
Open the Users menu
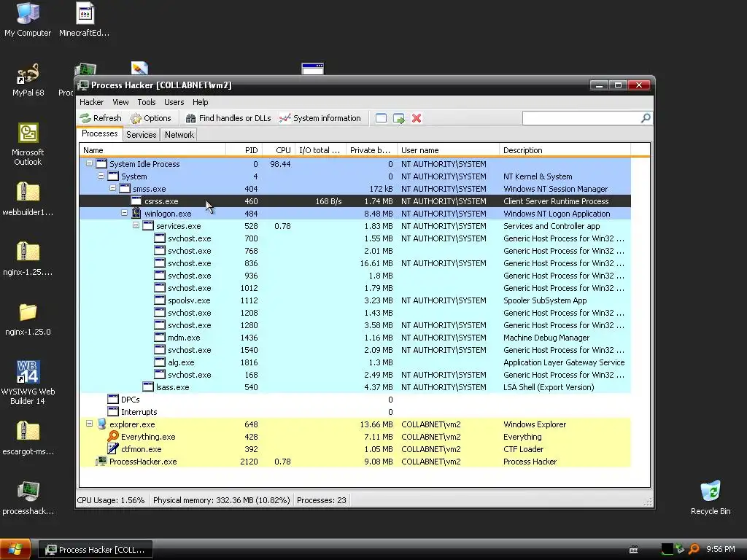174,102
